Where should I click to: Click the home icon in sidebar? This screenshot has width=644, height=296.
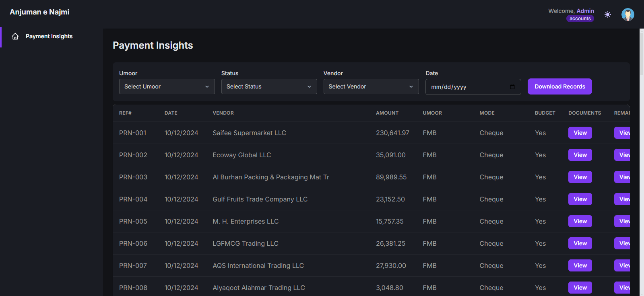[x=15, y=37]
